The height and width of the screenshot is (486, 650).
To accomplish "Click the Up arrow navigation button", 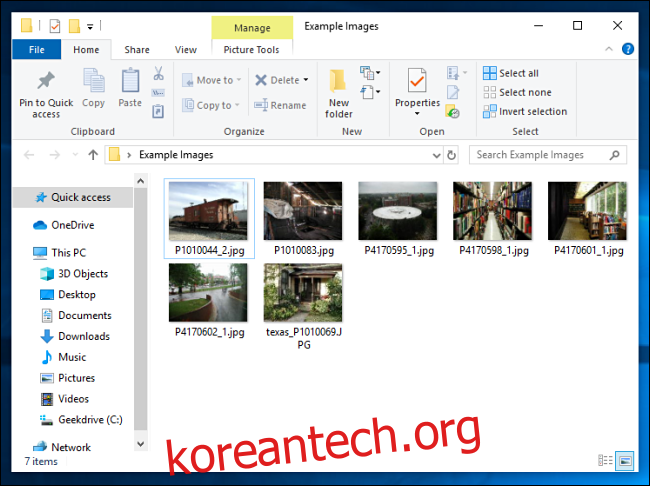I will click(x=93, y=155).
